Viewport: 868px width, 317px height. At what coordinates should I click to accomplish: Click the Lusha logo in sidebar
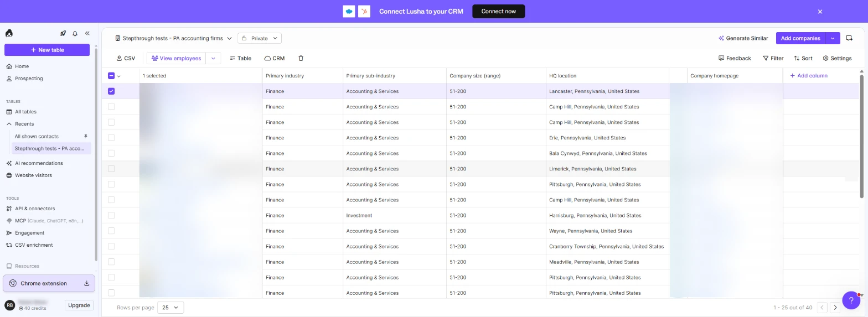pyautogui.click(x=9, y=34)
